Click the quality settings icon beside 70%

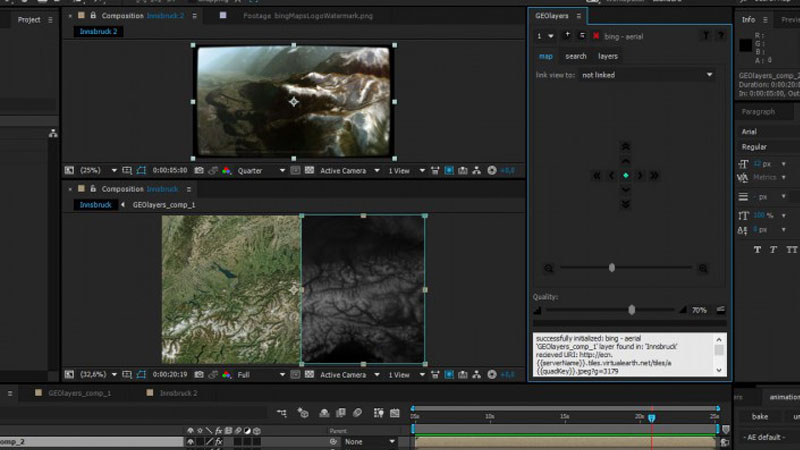720,310
